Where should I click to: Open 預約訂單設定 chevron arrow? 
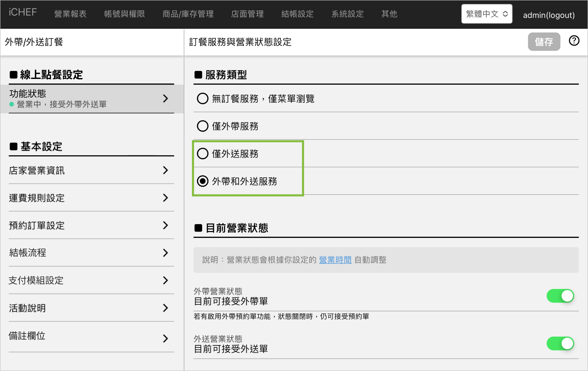point(165,225)
